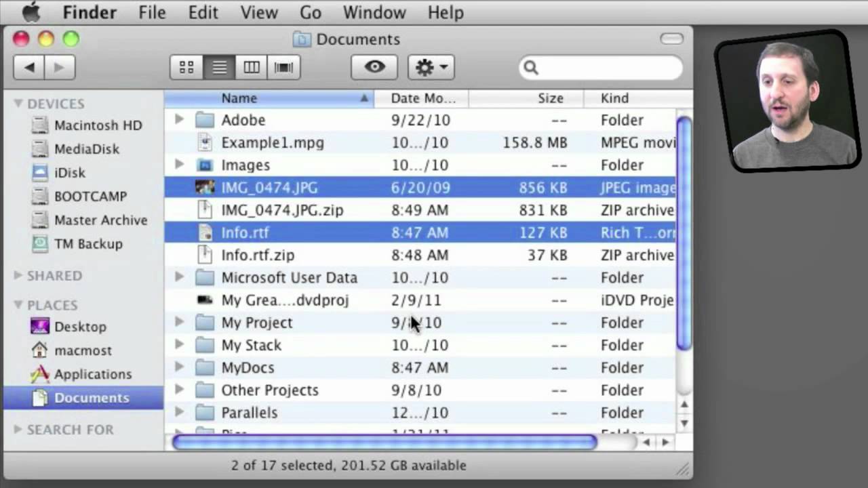This screenshot has width=868, height=488.
Task: Click the Documents icon in sidebar
Action: coord(40,398)
